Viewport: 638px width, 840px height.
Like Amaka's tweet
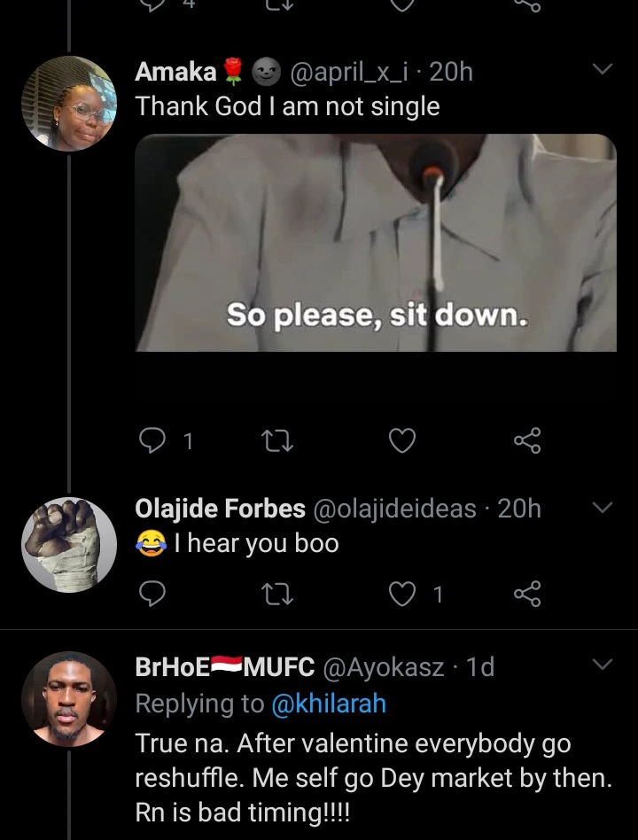coord(402,439)
